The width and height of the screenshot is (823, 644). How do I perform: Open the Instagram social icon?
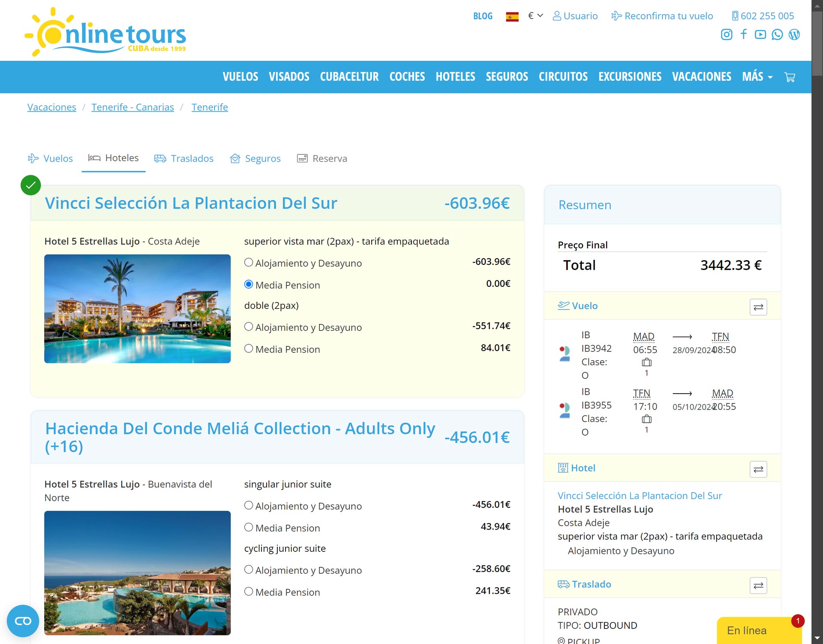726,34
